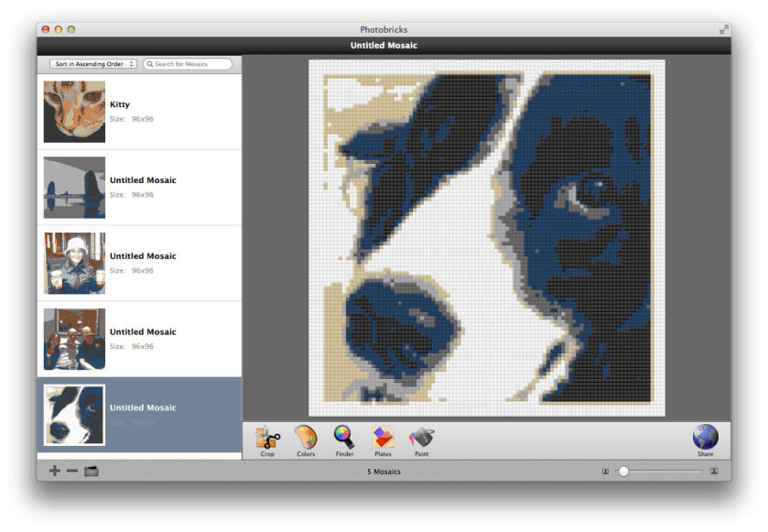Click the Search for Mosaics field
768x532 pixels.
(x=188, y=63)
